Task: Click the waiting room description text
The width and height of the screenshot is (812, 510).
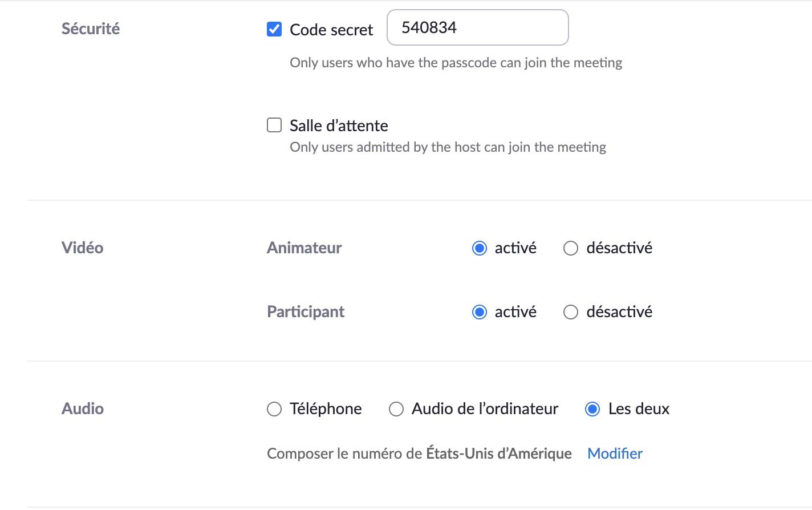Action: click(x=448, y=147)
